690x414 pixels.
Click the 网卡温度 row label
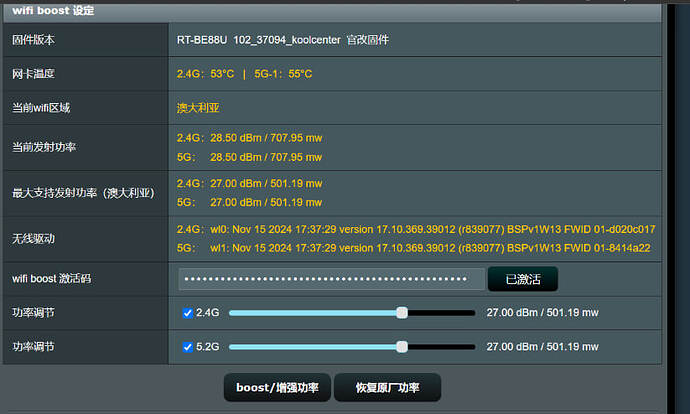33,74
